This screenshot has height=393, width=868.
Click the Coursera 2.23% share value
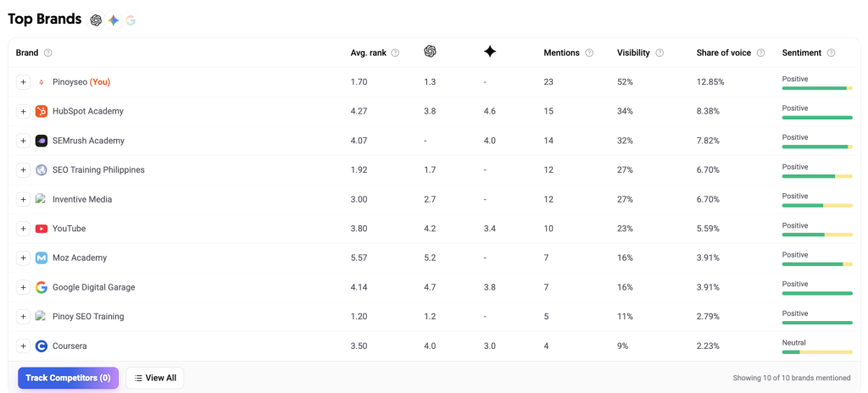[708, 346]
